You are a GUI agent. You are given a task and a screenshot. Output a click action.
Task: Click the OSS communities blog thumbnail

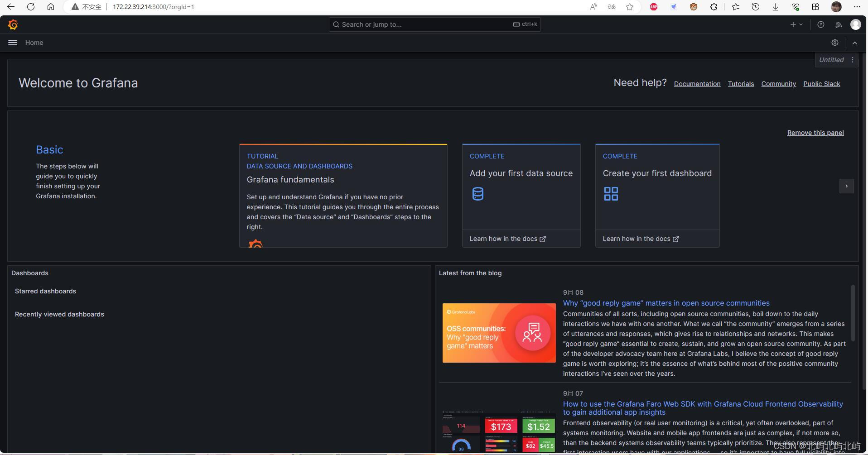[x=499, y=333]
